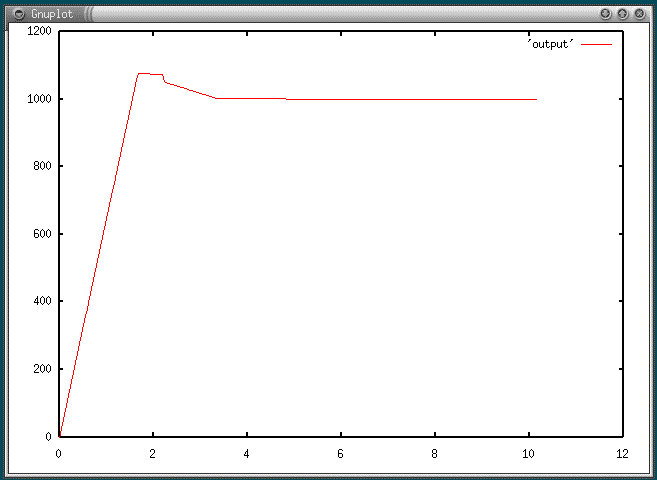Image resolution: width=657 pixels, height=480 pixels.
Task: Click the 'output' legend label
Action: tap(550, 44)
